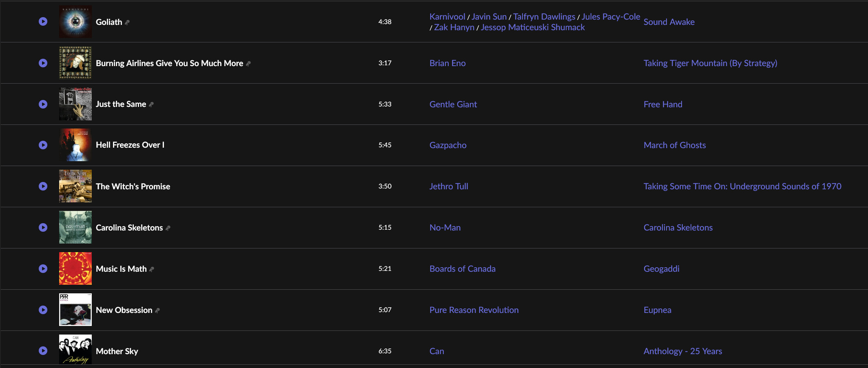Play the track Goliath
The height and width of the screenshot is (368, 868).
coord(43,22)
